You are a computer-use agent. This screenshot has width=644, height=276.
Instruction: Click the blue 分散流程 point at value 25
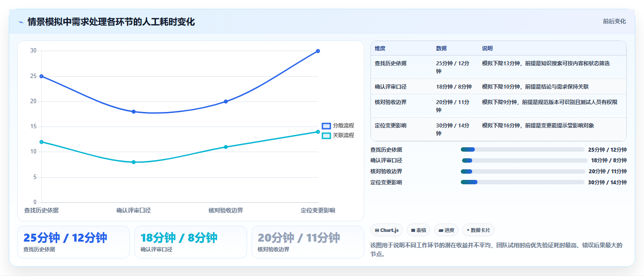[41, 76]
